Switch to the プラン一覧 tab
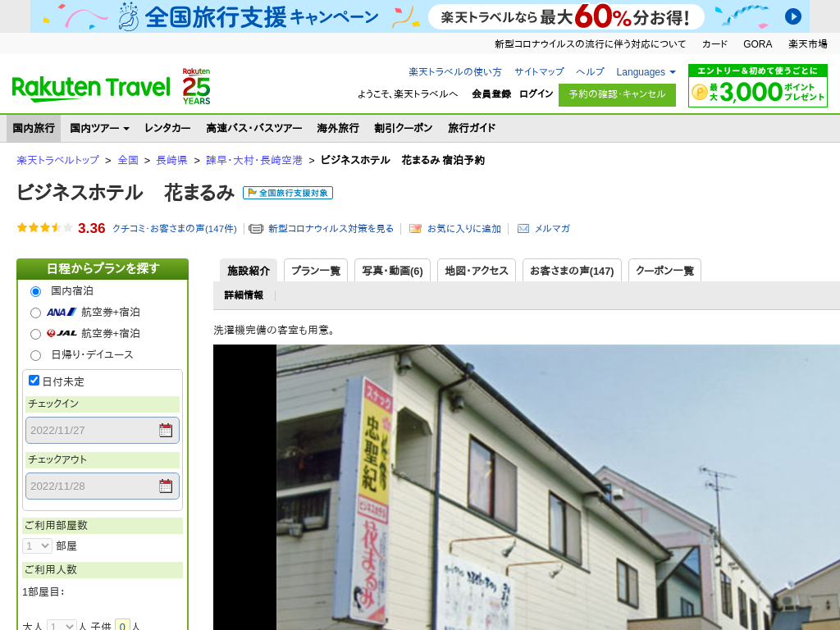The image size is (840, 630). click(316, 271)
